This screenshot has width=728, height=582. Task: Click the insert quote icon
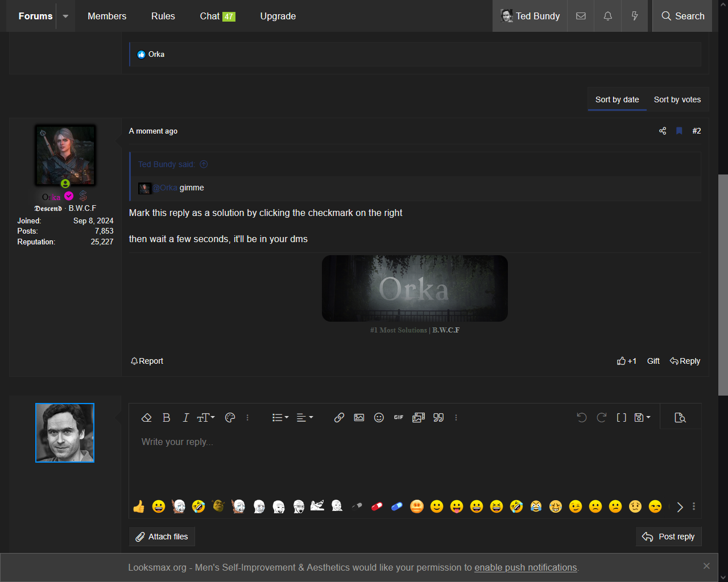439,418
